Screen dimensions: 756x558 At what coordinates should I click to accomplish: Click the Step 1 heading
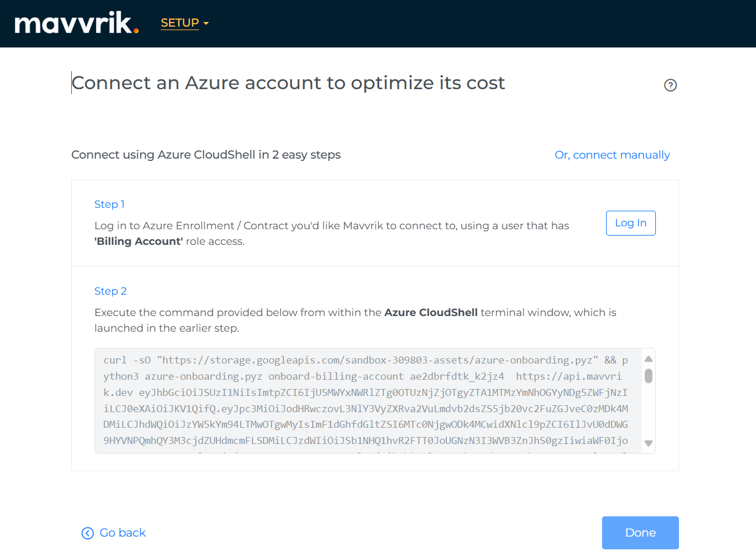[x=109, y=204]
